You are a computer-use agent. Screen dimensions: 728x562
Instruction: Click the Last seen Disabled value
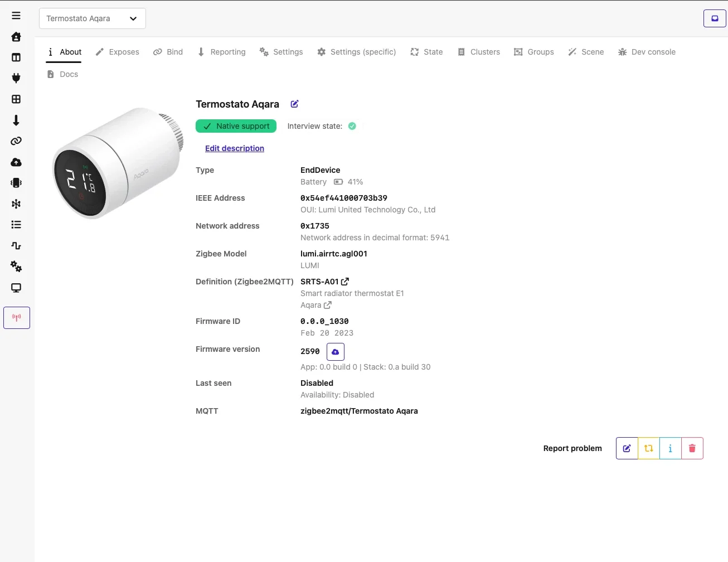[317, 383]
